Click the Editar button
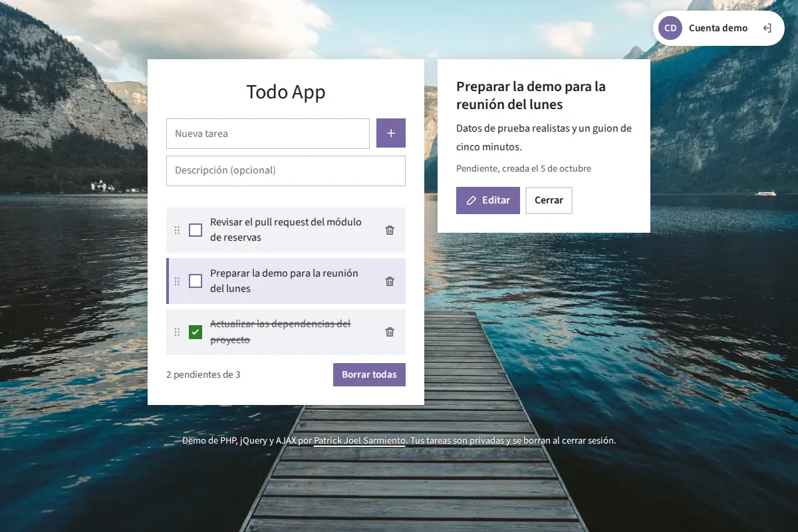 click(x=488, y=200)
